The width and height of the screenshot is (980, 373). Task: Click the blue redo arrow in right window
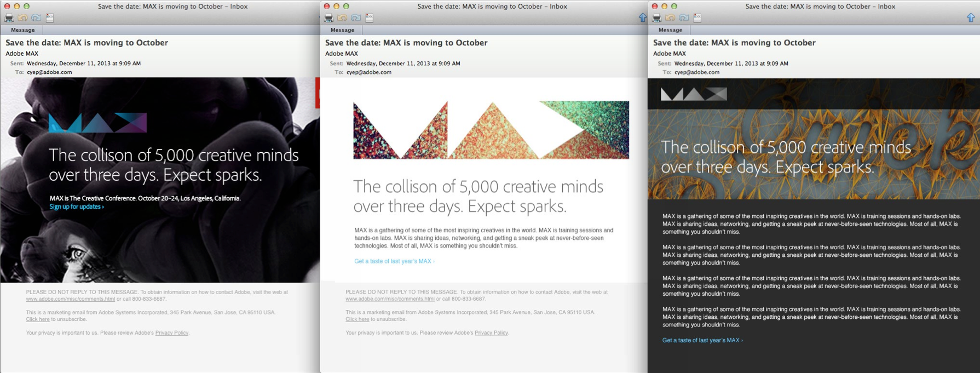click(684, 18)
